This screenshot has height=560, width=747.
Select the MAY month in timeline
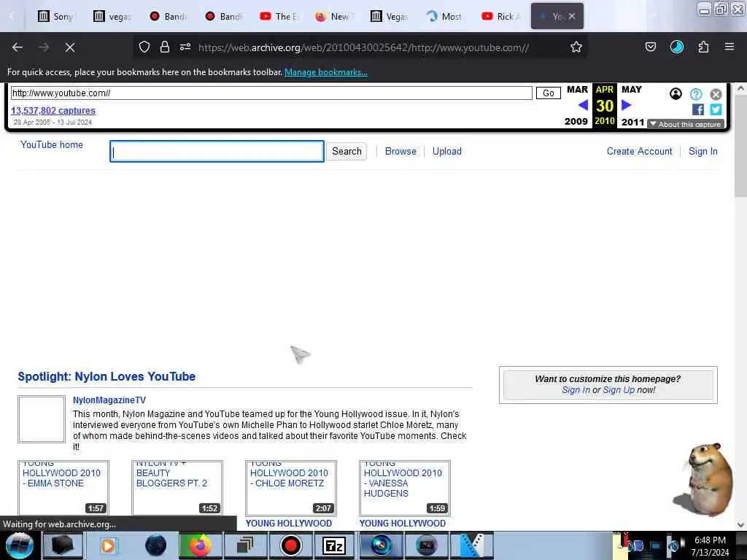point(632,90)
